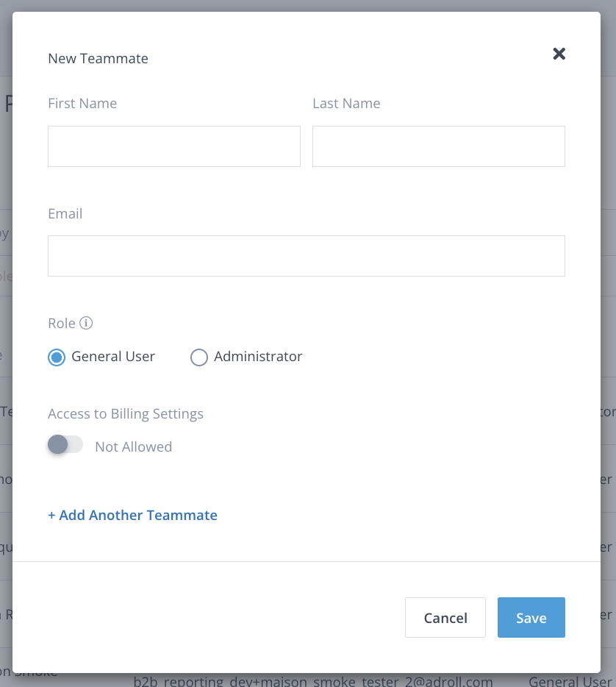
Task: Click the Last Name field label
Action: pyautogui.click(x=346, y=104)
